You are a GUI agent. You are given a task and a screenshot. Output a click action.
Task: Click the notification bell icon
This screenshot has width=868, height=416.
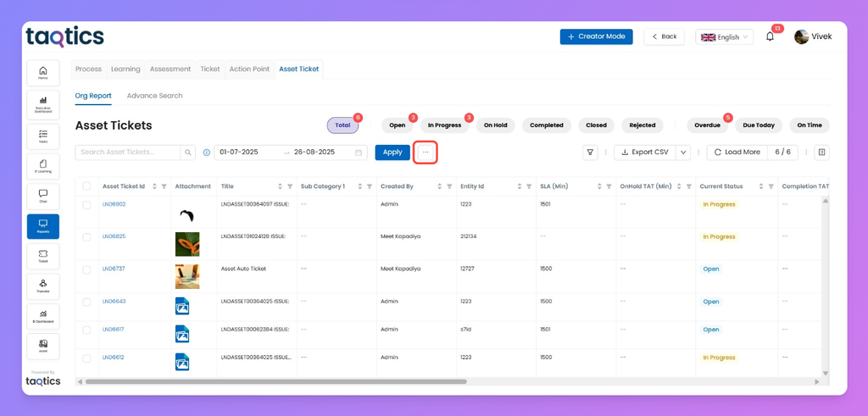point(770,36)
